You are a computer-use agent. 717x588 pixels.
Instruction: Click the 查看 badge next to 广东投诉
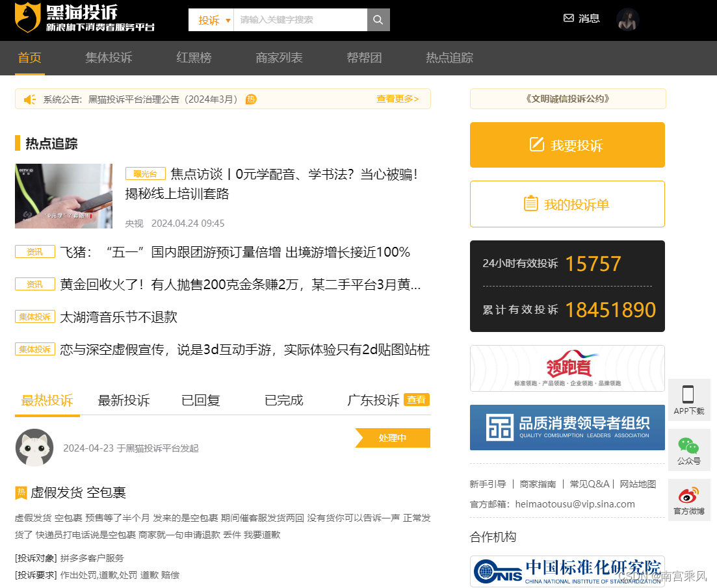(417, 400)
